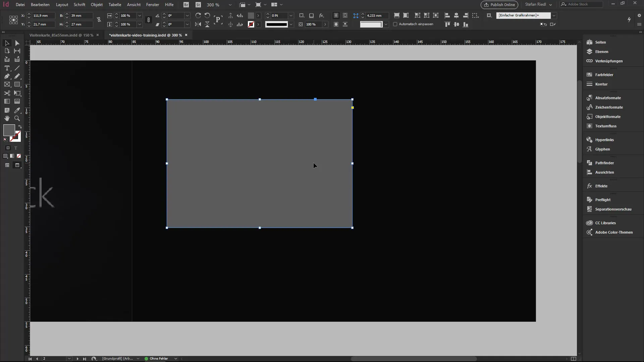The height and width of the screenshot is (362, 644).
Task: Click the Adobe Stock search field
Action: click(581, 4)
